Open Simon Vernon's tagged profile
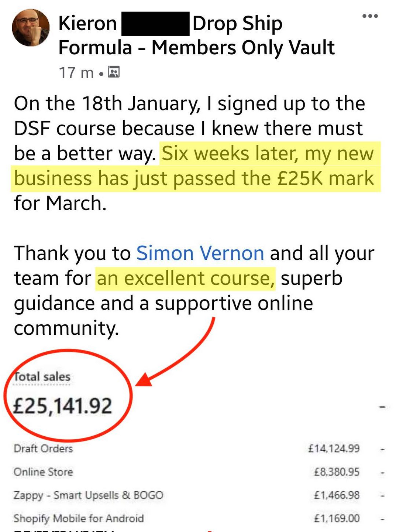396x532 pixels. tap(200, 253)
